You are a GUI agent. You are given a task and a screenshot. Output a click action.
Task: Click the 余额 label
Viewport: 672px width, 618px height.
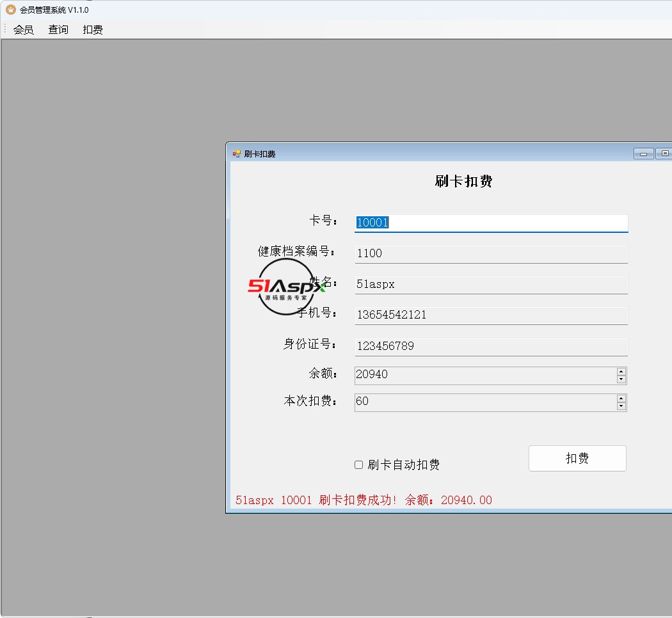click(323, 374)
